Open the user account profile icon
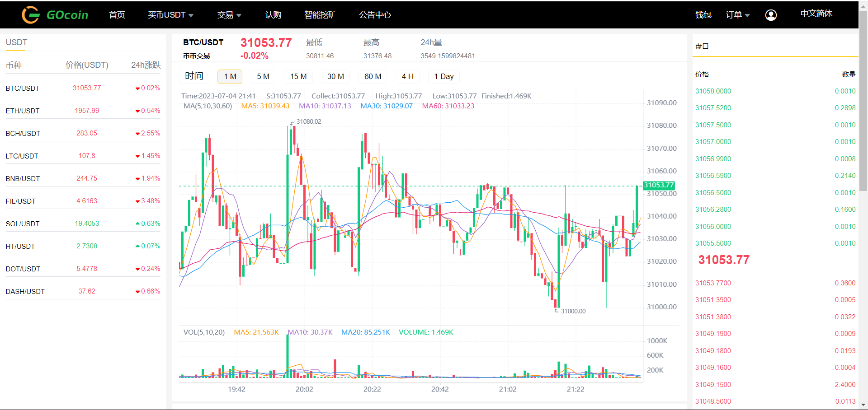 point(771,15)
